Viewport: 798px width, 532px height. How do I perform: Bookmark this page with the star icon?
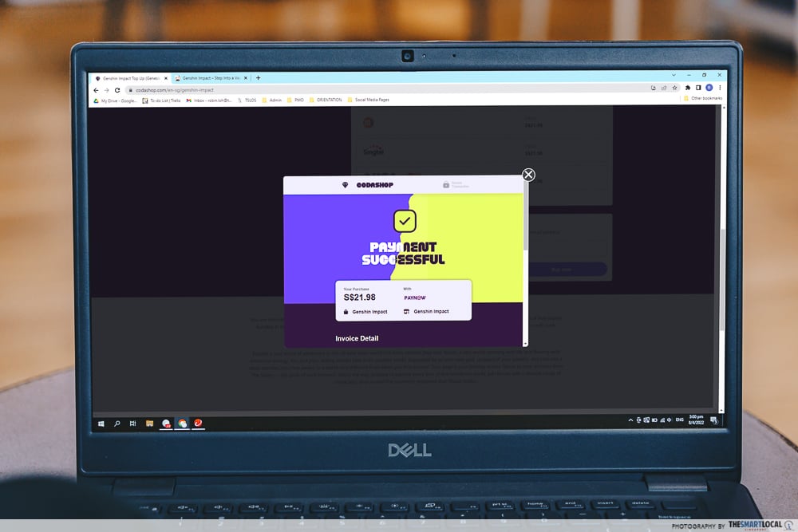coord(674,88)
